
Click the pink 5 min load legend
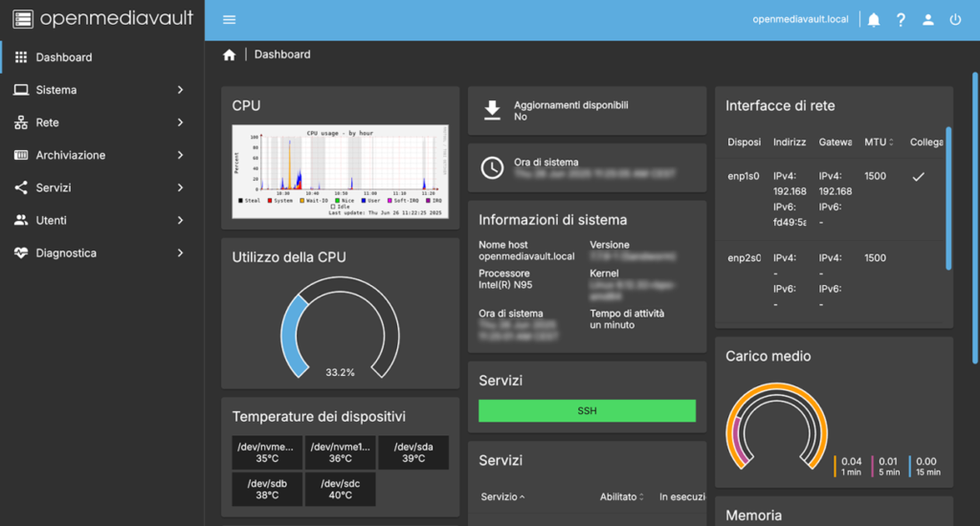(x=887, y=467)
